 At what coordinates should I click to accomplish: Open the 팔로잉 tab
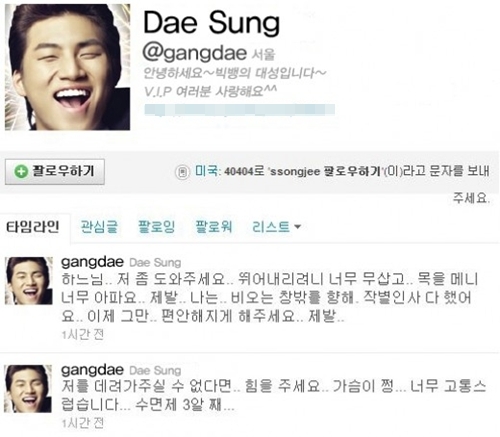pyautogui.click(x=156, y=227)
